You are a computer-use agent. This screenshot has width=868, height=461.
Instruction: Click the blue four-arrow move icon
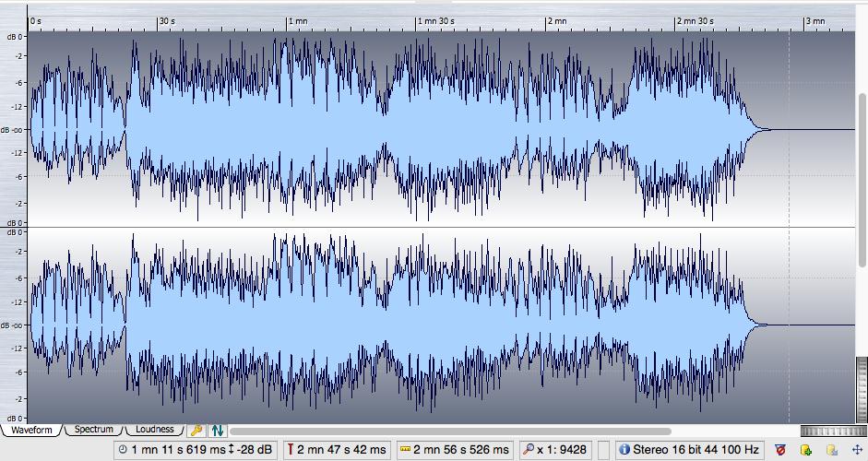[857, 449]
